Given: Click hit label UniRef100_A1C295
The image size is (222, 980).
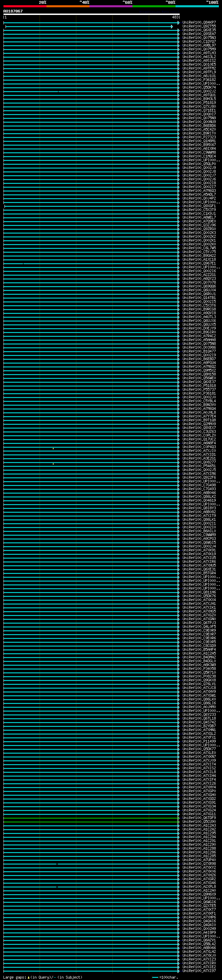Looking at the screenshot, I should [199, 833].
